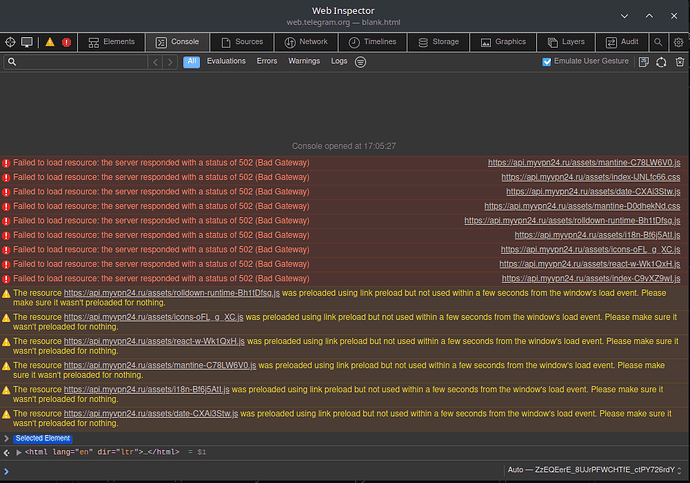Open react-w-Wk1OxH.js error link

pos(590,264)
